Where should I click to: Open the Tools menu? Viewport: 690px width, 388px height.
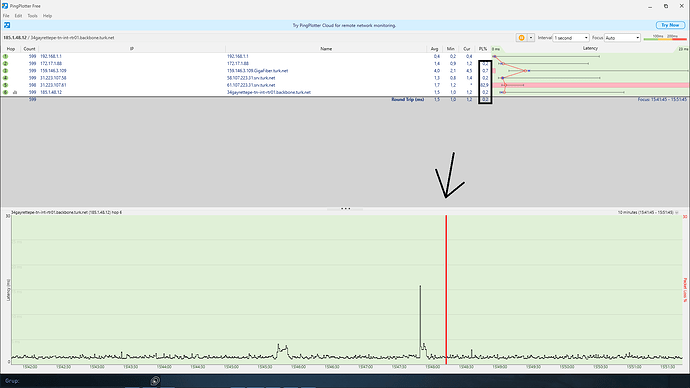33,16
